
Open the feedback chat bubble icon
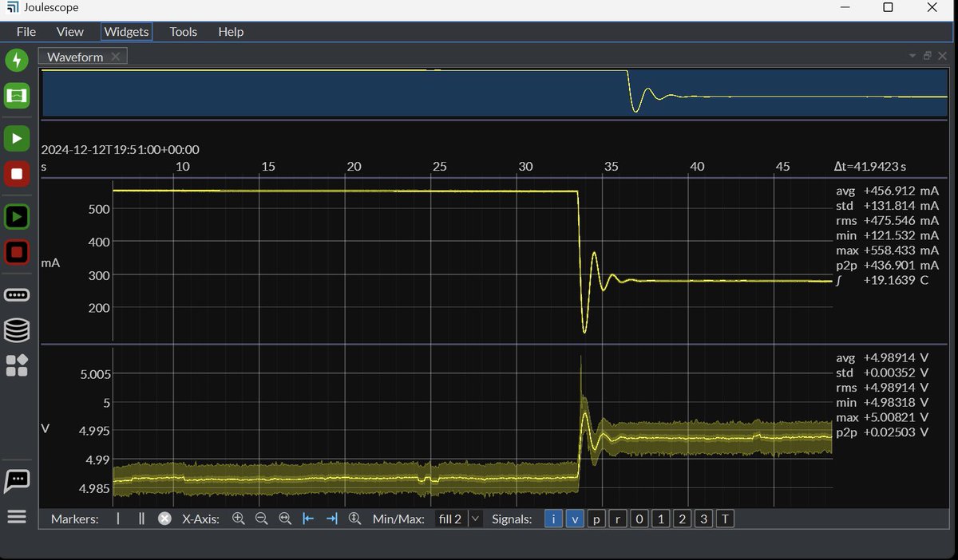(17, 480)
